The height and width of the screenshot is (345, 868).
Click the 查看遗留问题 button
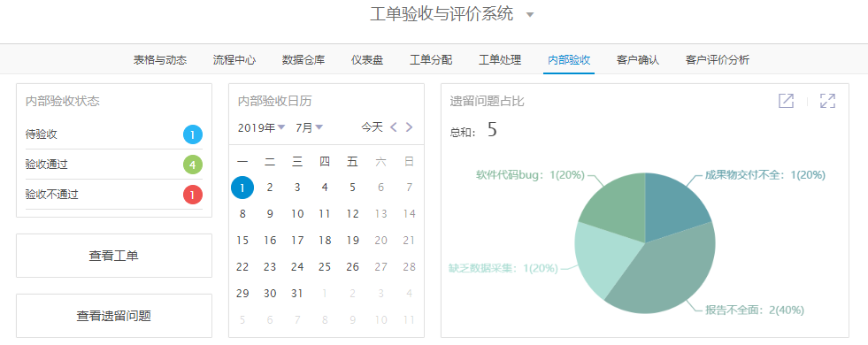[x=114, y=316]
